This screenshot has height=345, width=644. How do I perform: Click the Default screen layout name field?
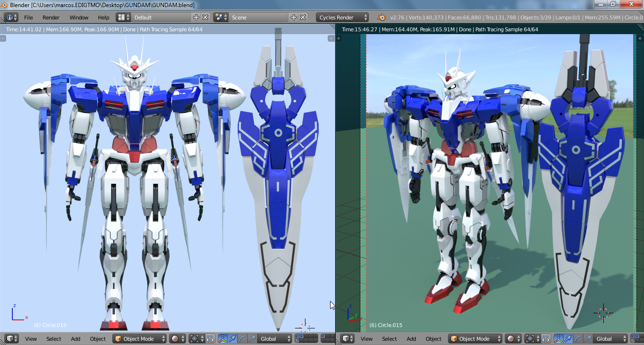161,18
